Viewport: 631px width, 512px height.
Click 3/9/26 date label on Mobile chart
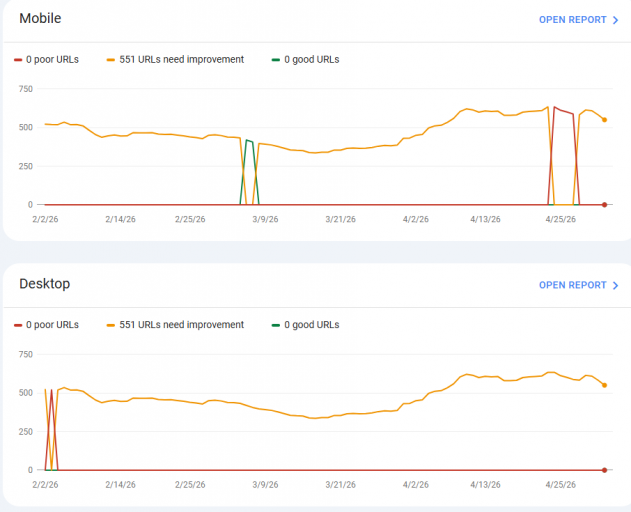tap(265, 219)
